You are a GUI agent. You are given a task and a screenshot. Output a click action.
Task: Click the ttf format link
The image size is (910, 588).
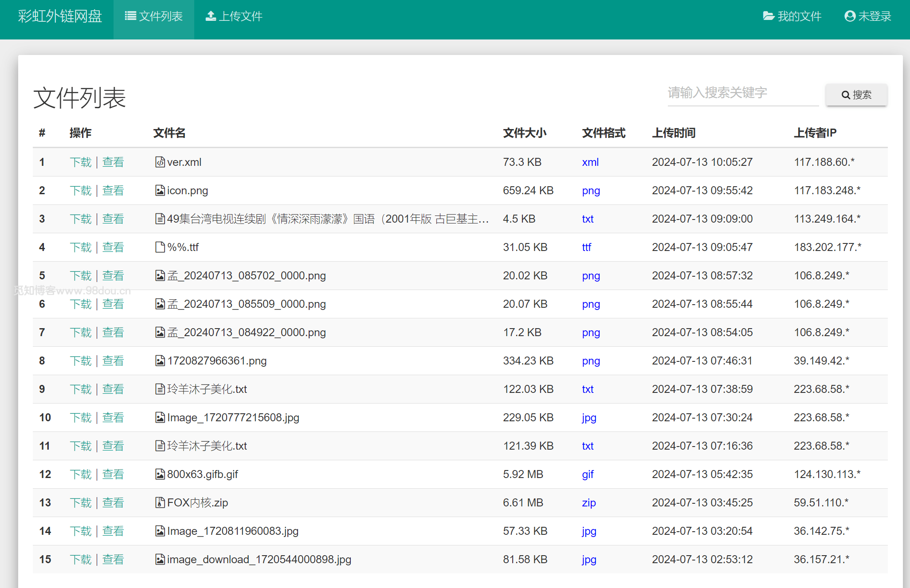coord(587,247)
